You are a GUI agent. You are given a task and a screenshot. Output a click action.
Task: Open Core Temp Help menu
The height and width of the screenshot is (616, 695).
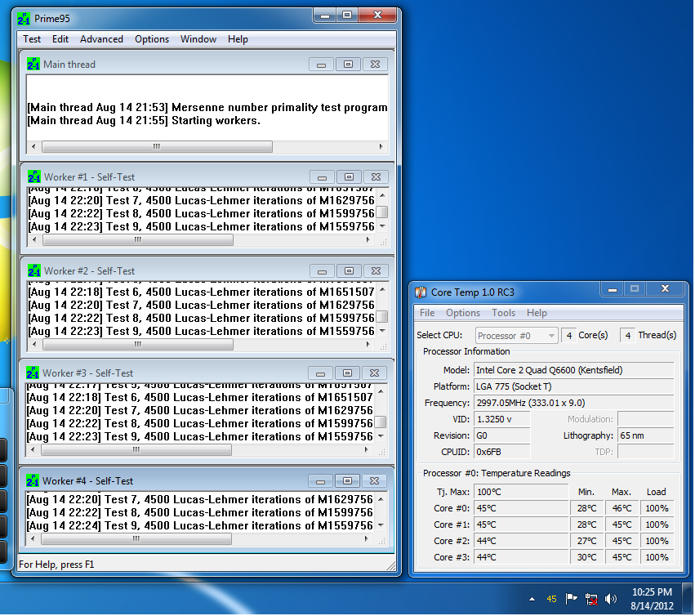click(537, 313)
